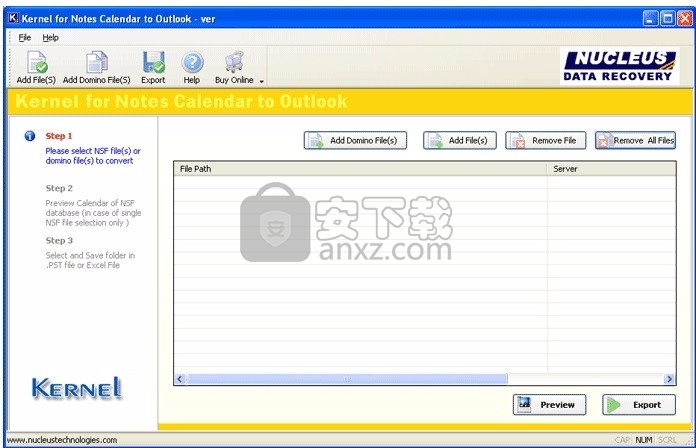Click the Add Domino File(S) toolbar icon
Image resolution: width=696 pixels, height=448 pixels.
[x=96, y=62]
